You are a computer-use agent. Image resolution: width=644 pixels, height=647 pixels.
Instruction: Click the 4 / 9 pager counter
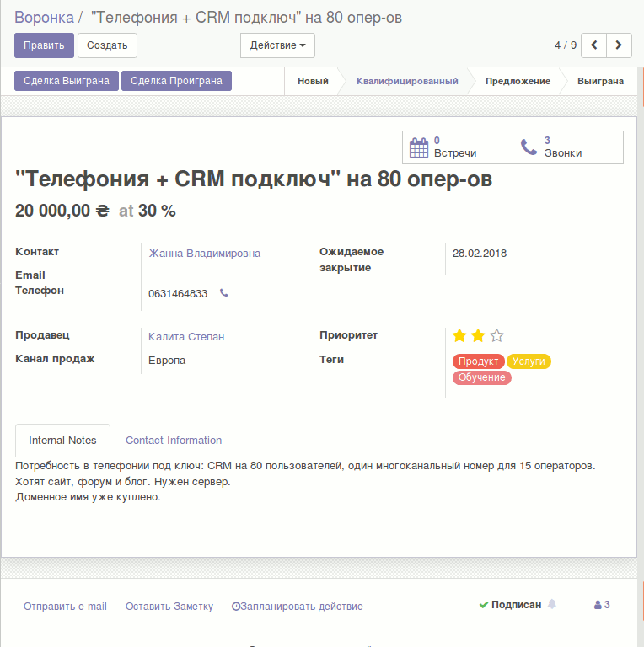[566, 45]
